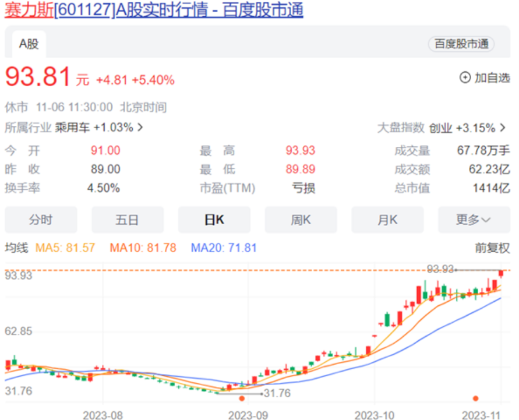Click the 2023-10 date axis label
This screenshot has width=519, height=420.
(375, 415)
